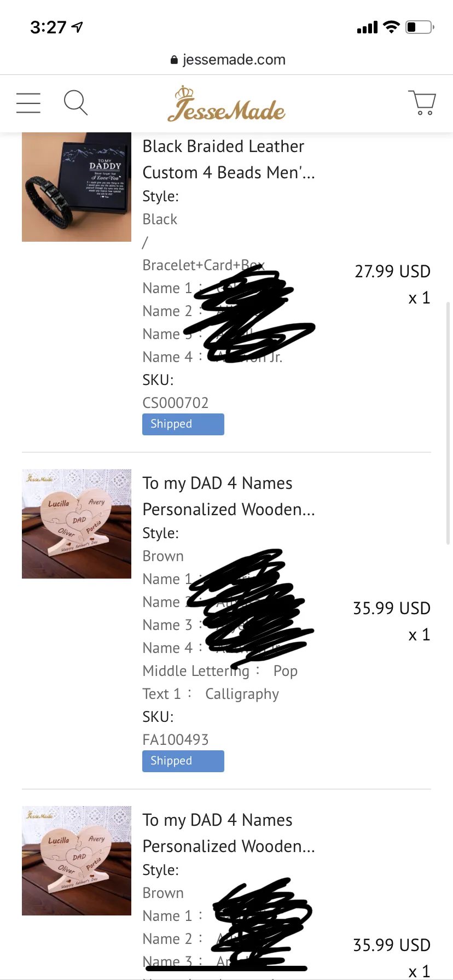Viewport: 453px width, 980px height.
Task: Tap the page scrollbar on right edge
Action: click(449, 421)
